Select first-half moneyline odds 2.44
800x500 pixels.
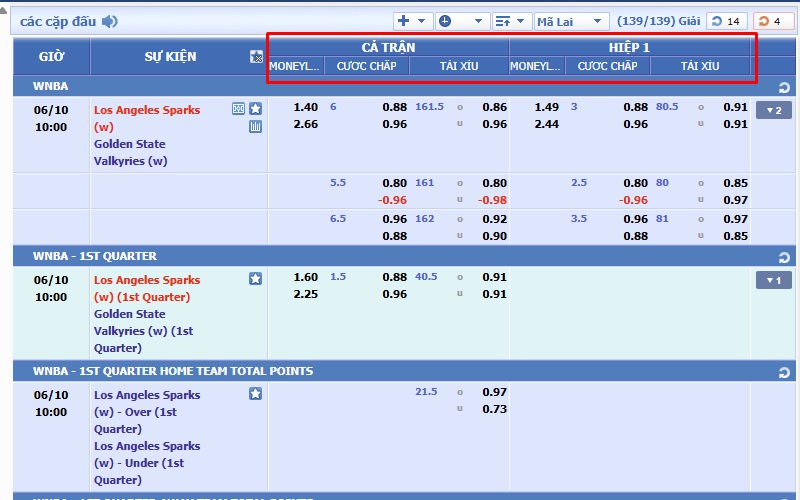pyautogui.click(x=546, y=124)
